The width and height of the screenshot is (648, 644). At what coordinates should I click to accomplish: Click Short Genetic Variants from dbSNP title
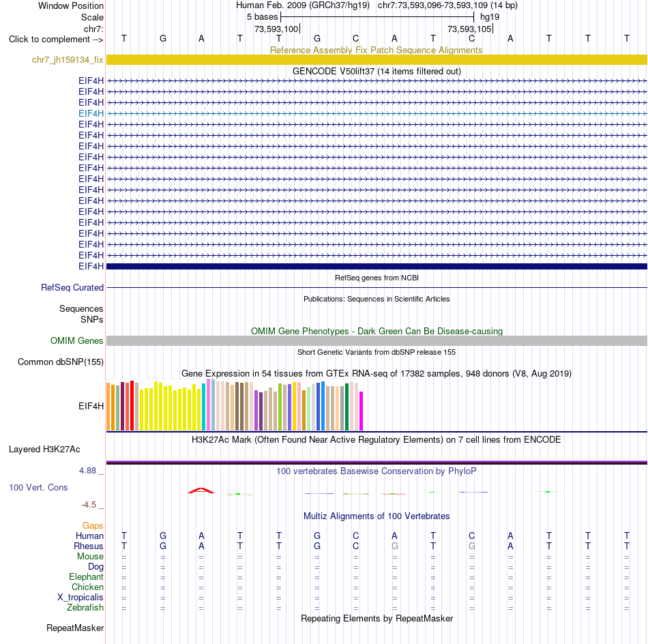(377, 352)
